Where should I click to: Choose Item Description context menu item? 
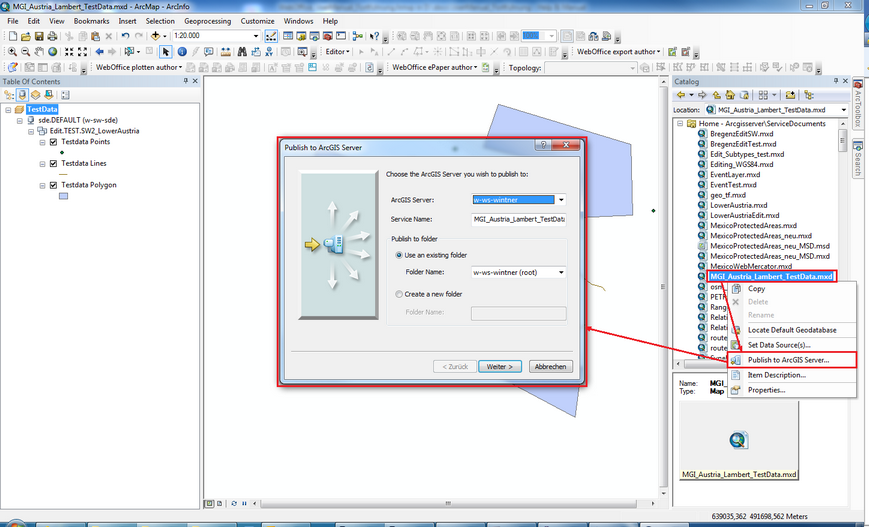point(791,375)
